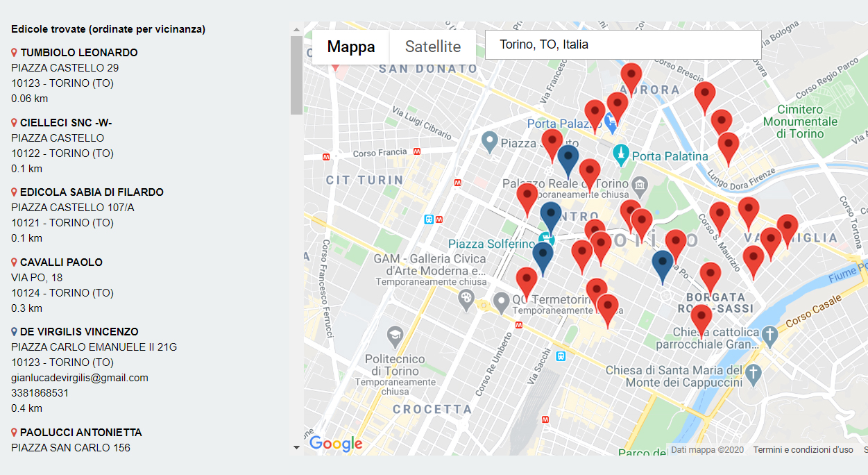
Task: Click the Torino, TO, Italia search field
Action: [x=622, y=44]
